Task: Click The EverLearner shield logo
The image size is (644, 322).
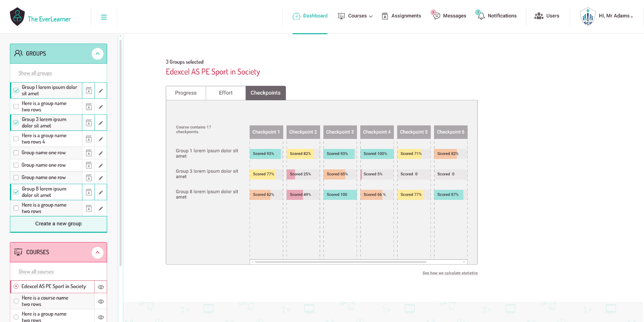Action: pos(17,16)
